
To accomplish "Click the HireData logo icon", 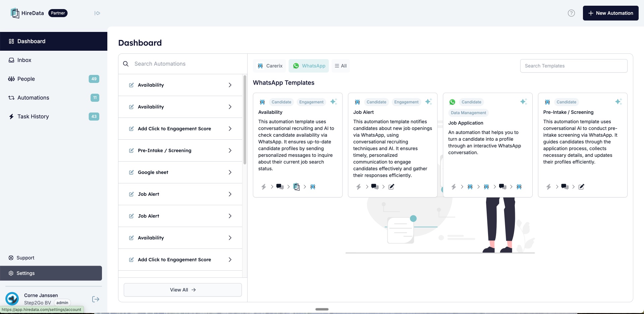I will 15,13.
